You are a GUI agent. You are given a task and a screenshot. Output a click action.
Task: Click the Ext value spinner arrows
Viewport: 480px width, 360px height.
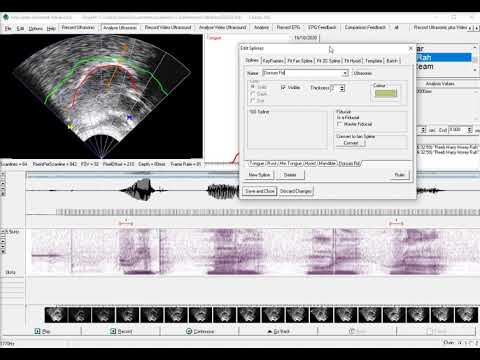[x=470, y=130]
